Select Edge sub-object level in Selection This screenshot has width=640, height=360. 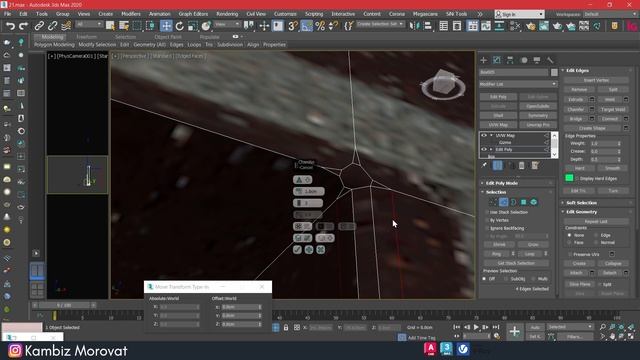503,202
